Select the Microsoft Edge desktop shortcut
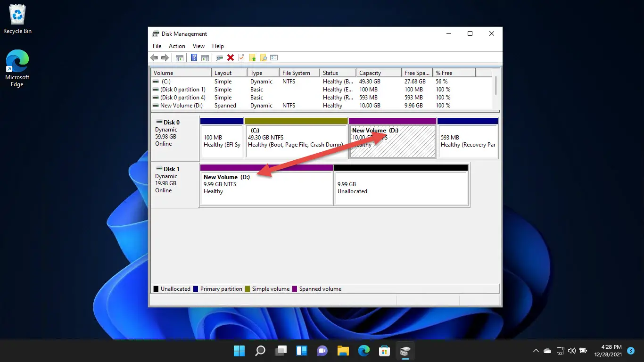644x362 pixels. pos(17,69)
